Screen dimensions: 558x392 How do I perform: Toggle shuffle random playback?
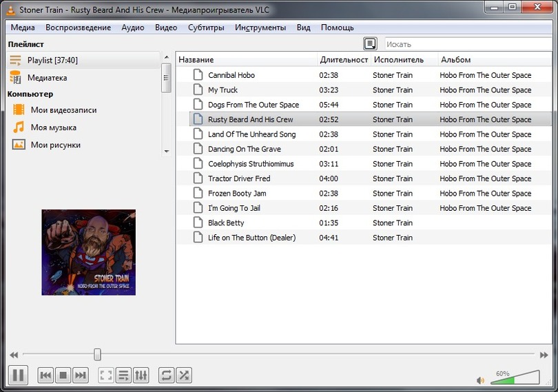[184, 375]
